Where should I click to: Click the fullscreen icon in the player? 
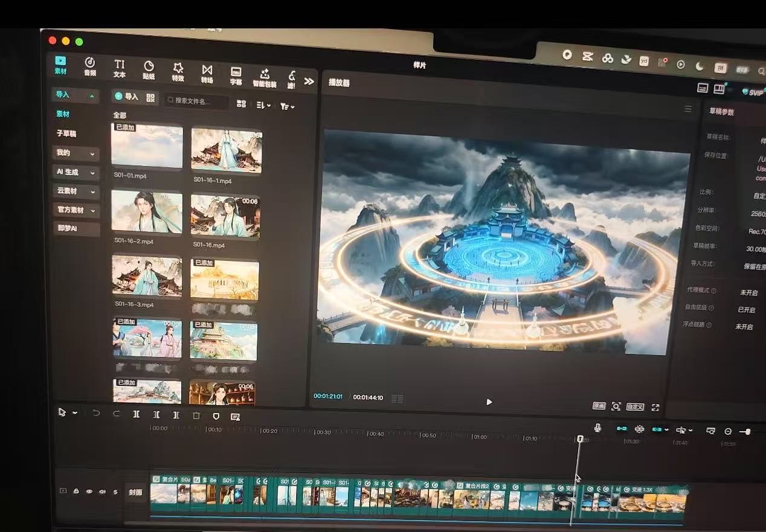655,407
